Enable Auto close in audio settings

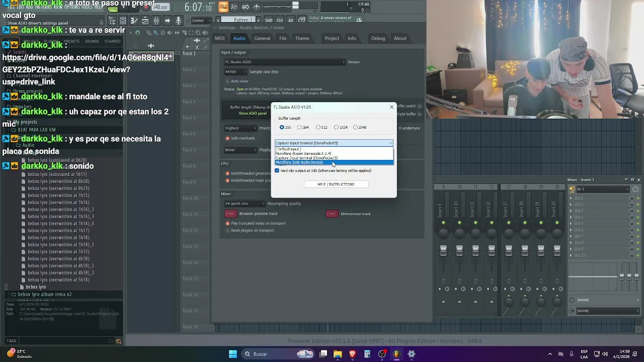pyautogui.click(x=227, y=81)
